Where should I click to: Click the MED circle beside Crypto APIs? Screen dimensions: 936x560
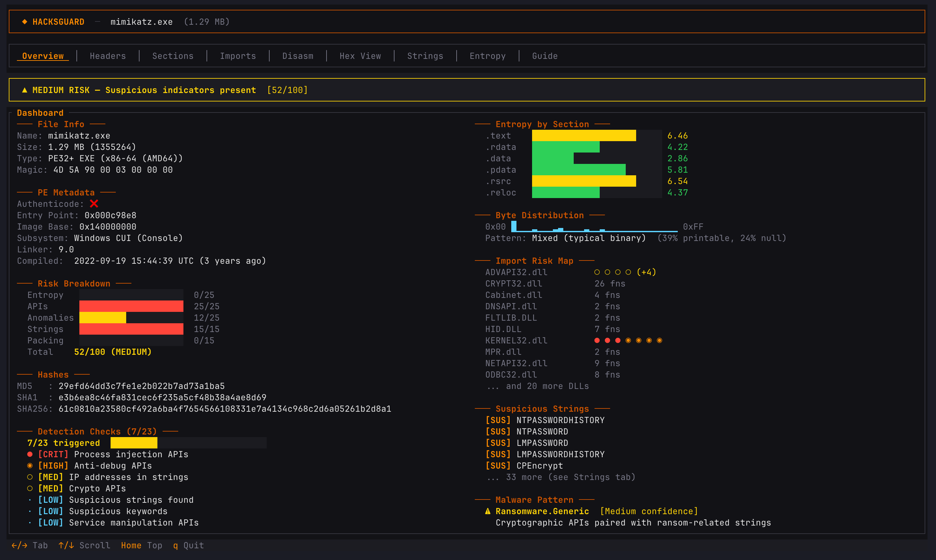[x=30, y=488]
